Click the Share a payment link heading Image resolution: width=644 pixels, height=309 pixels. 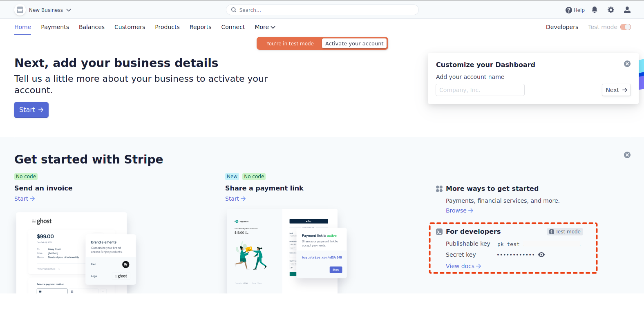click(264, 188)
